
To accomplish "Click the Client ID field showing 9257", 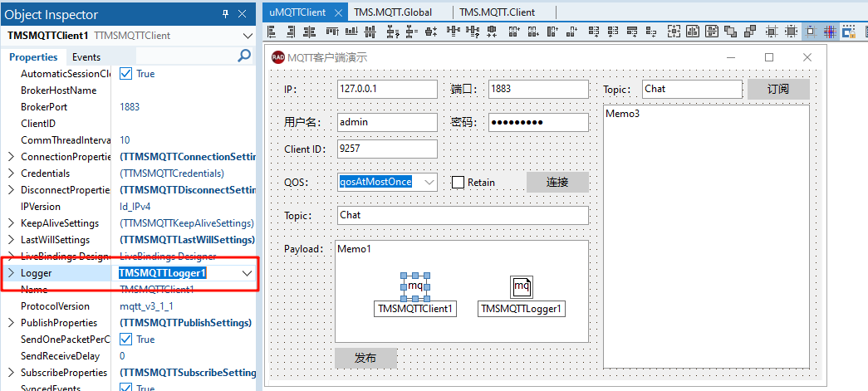I will click(x=387, y=149).
